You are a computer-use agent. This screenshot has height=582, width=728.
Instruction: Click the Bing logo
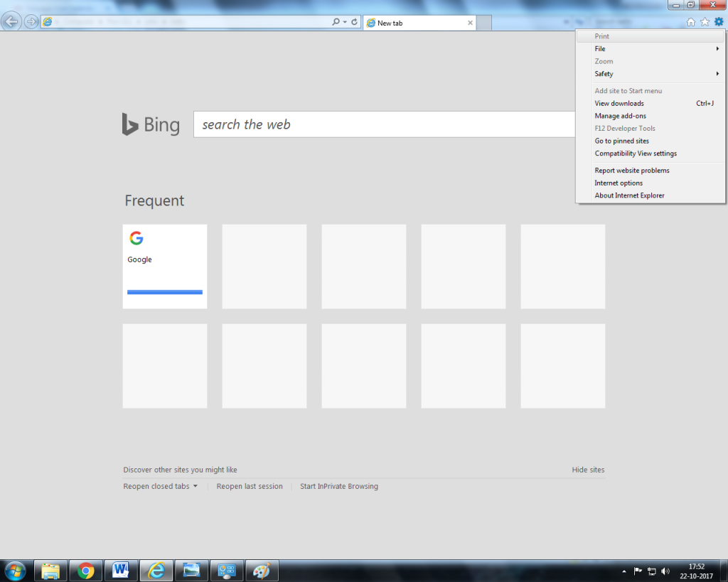coord(150,124)
